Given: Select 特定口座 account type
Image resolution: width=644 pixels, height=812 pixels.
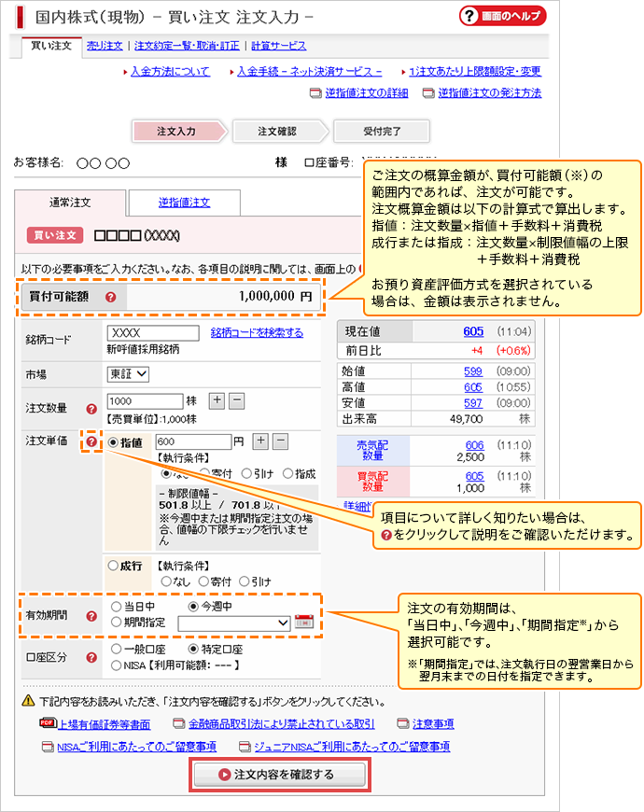Looking at the screenshot, I should (x=193, y=649).
